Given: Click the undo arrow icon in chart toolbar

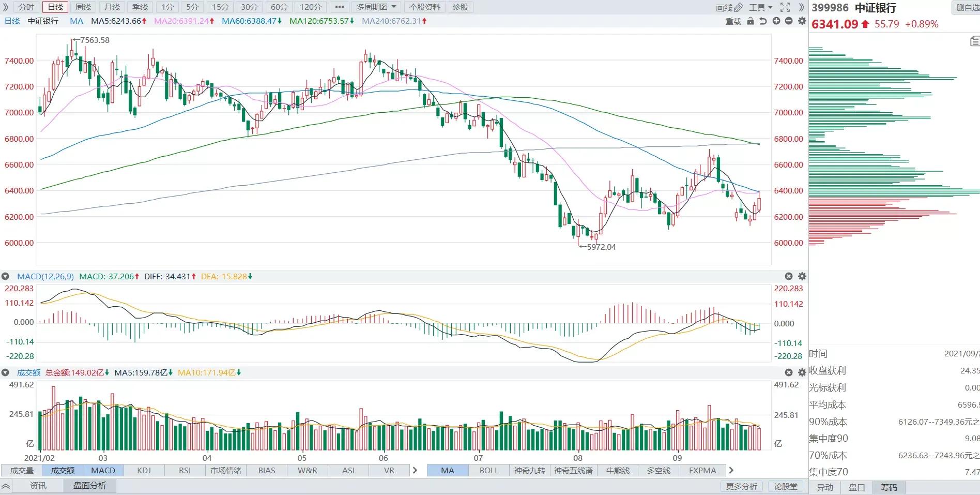Looking at the screenshot, I should click(763, 21).
